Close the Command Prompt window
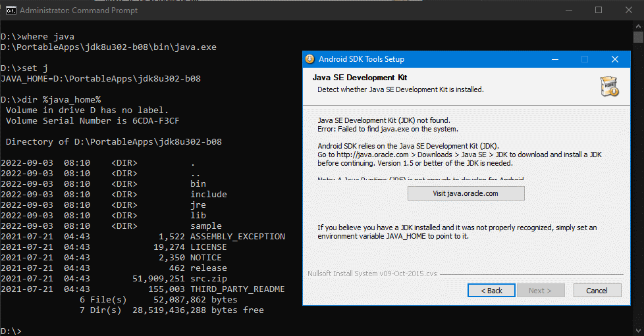Screen dimensions: 644x336 tap(629, 11)
